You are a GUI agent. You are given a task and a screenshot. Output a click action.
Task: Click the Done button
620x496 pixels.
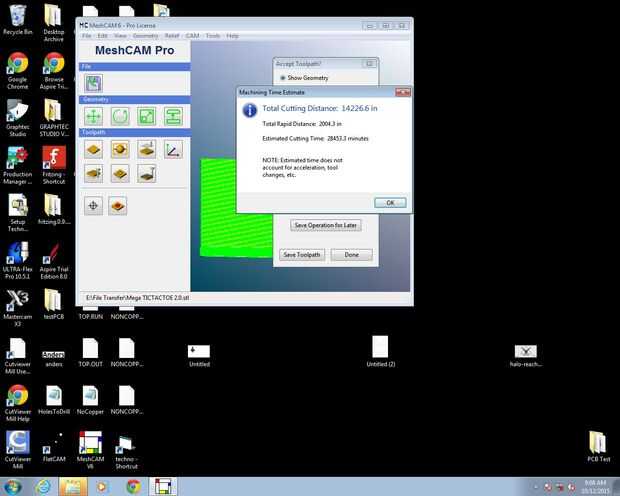tap(352, 255)
